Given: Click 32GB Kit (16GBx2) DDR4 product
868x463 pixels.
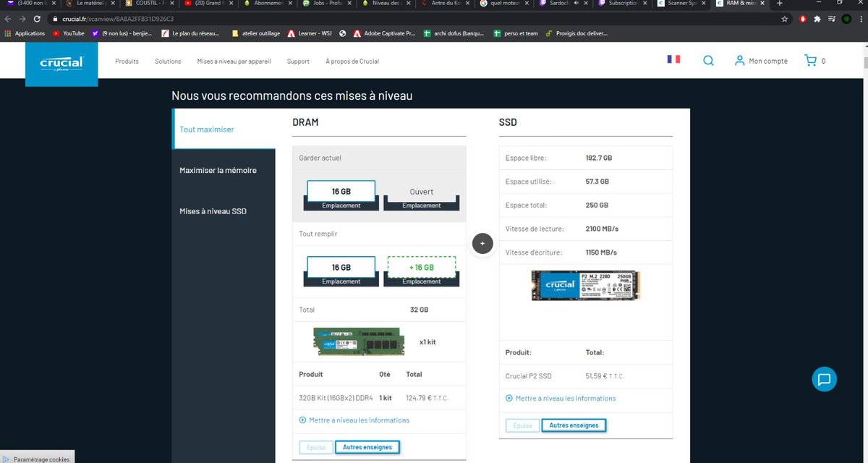Looking at the screenshot, I should tap(336, 397).
